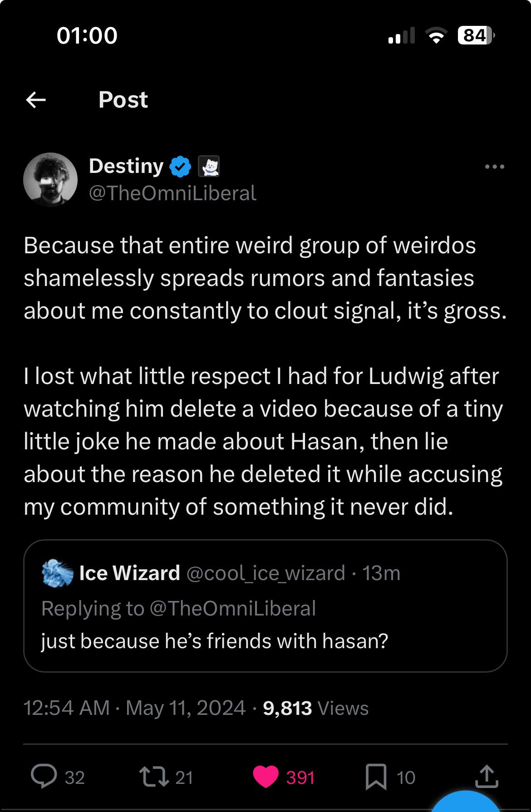This screenshot has width=531, height=812.
Task: Tap the back arrow icon
Action: click(x=36, y=100)
